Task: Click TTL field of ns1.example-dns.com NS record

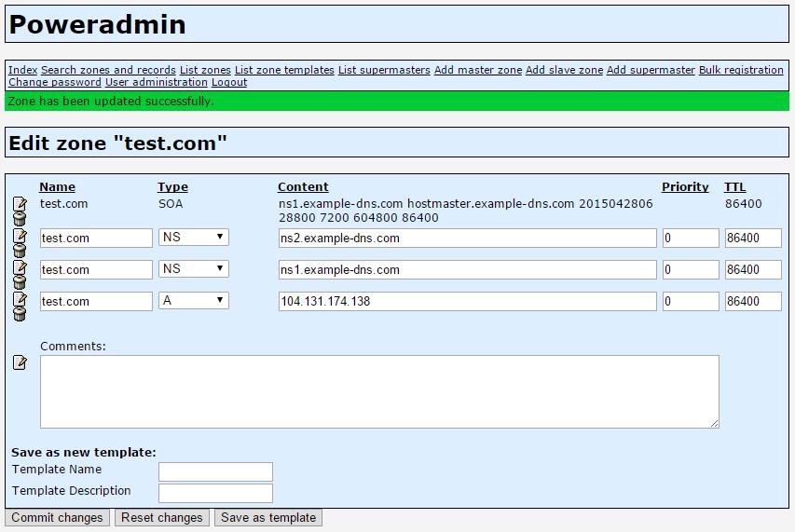Action: (x=753, y=269)
